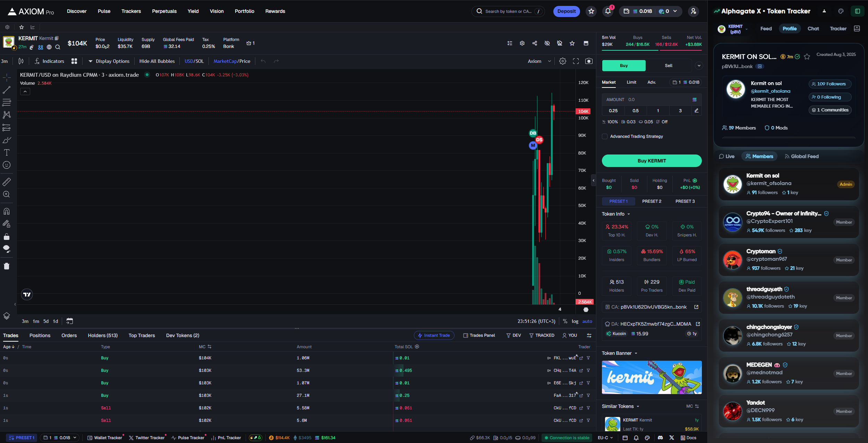868x443 pixels.
Task: Click the trash remove drawings icon
Action: (7, 266)
